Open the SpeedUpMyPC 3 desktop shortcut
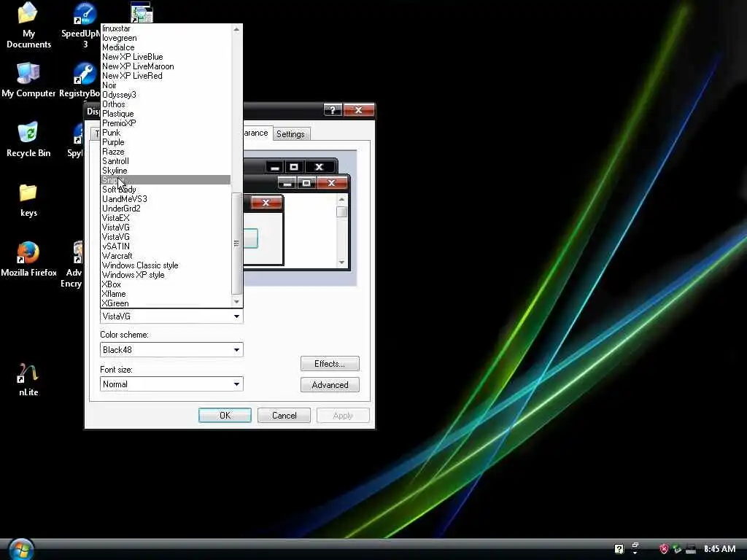 (x=85, y=26)
